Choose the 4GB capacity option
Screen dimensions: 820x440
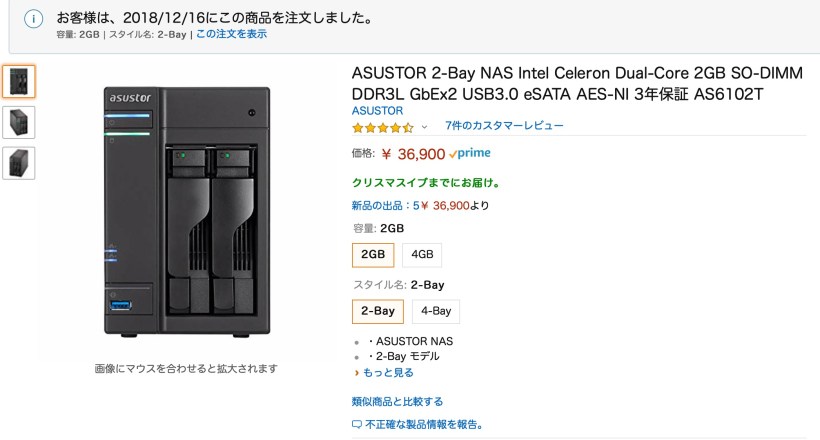[422, 254]
